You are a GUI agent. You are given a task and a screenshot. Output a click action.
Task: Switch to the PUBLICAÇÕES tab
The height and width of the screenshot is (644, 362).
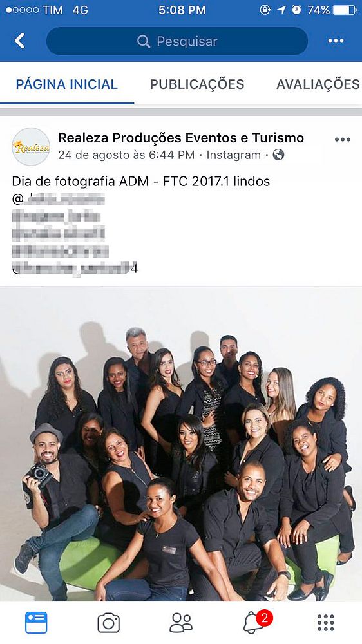point(197,84)
